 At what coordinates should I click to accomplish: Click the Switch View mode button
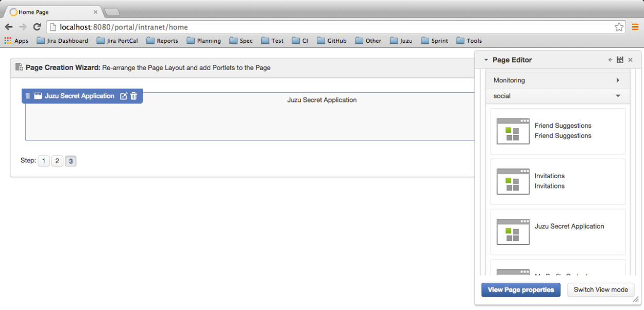tap(601, 290)
